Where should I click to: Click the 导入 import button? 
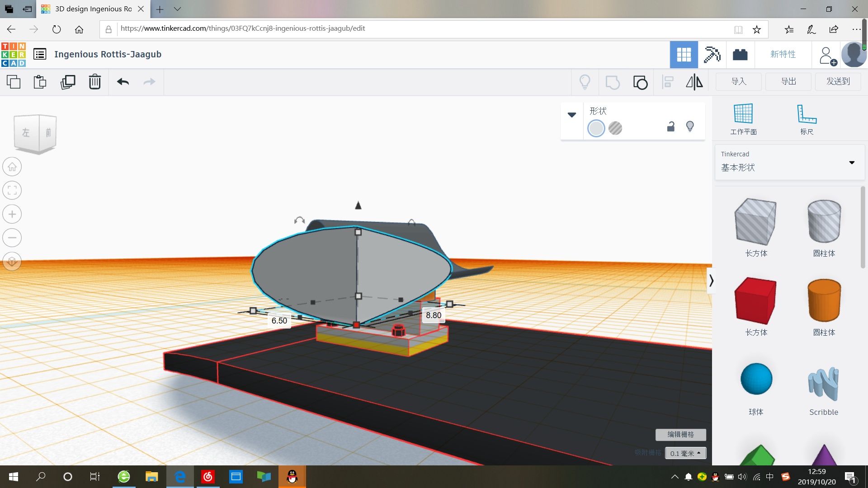(739, 82)
